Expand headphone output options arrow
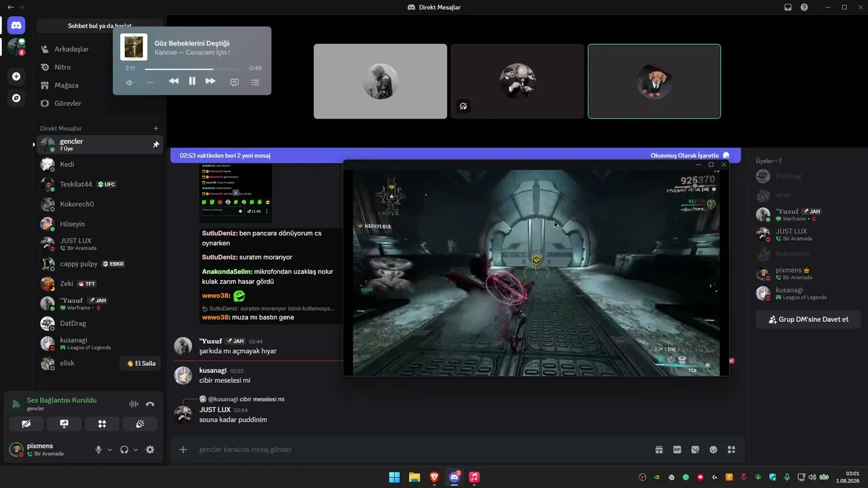868x488 pixels. click(x=136, y=449)
